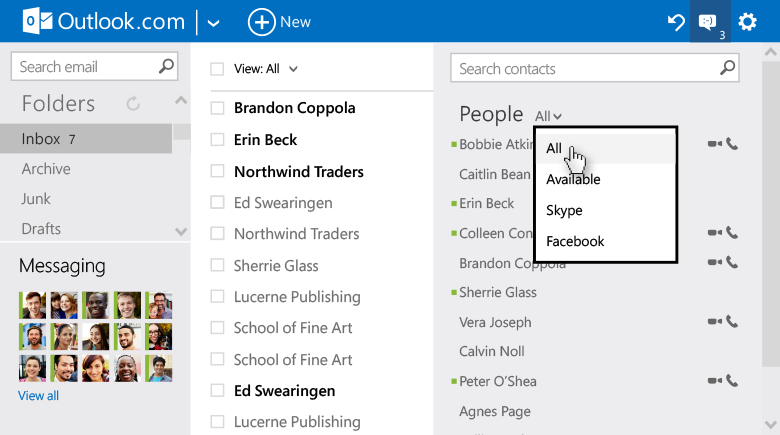Choose Facebook in the People filter menu

(575, 241)
